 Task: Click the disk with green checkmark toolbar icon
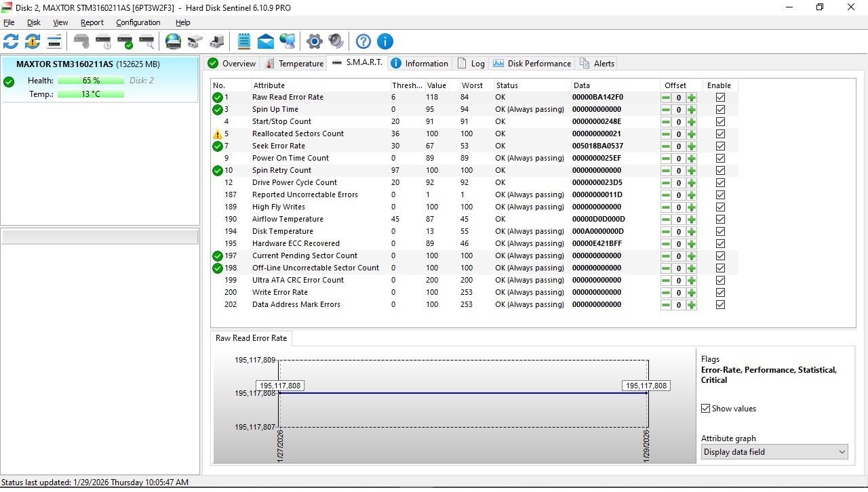tap(125, 42)
